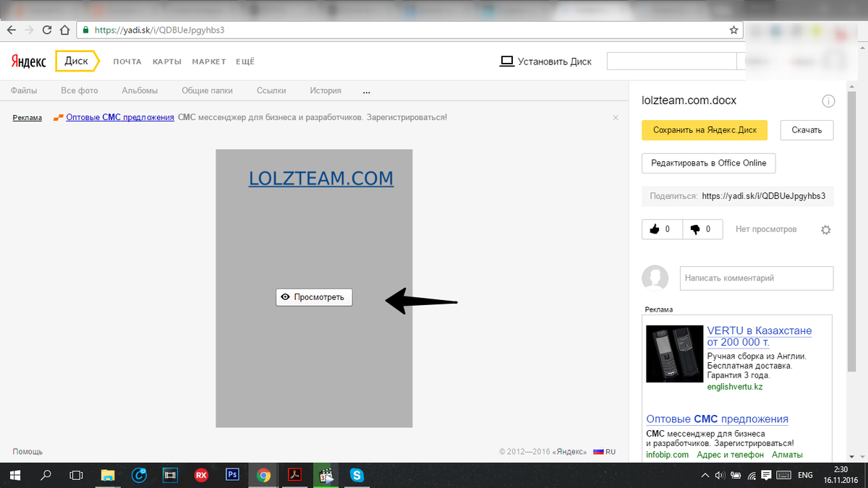Image resolution: width=868 pixels, height=488 pixels.
Task: Expand the ЕЩЁ menu
Action: [x=245, y=62]
